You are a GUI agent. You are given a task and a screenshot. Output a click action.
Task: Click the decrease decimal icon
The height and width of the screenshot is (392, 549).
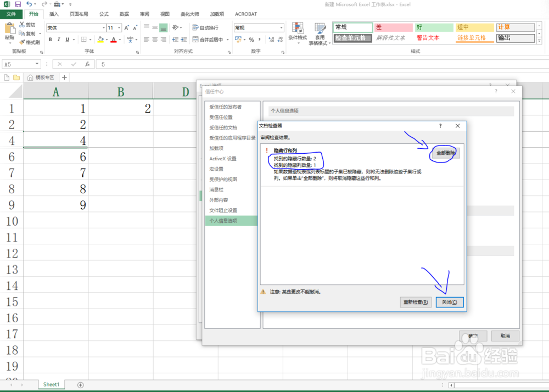pyautogui.click(x=280, y=40)
